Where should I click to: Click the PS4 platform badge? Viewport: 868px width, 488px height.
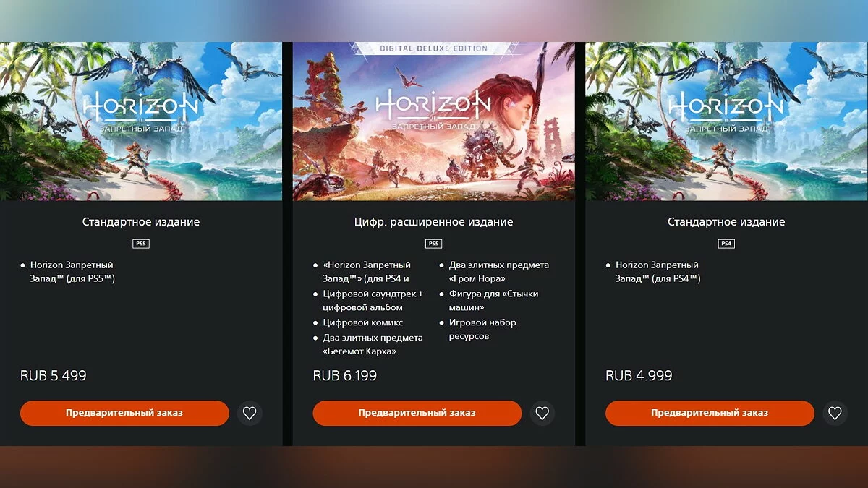click(726, 244)
